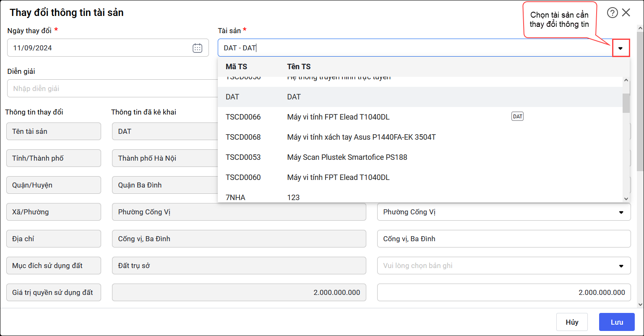This screenshot has width=644, height=336.
Task: Close the asset change dialog
Action: tap(626, 13)
